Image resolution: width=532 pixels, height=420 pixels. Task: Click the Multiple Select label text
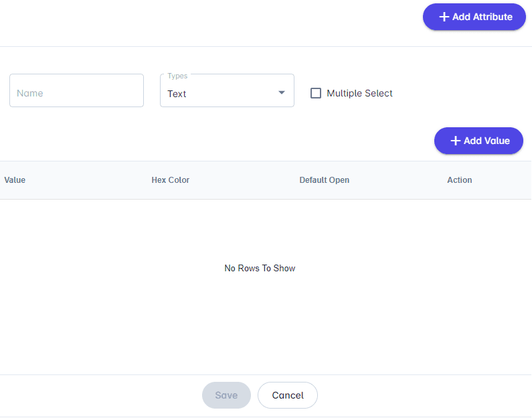[359, 93]
